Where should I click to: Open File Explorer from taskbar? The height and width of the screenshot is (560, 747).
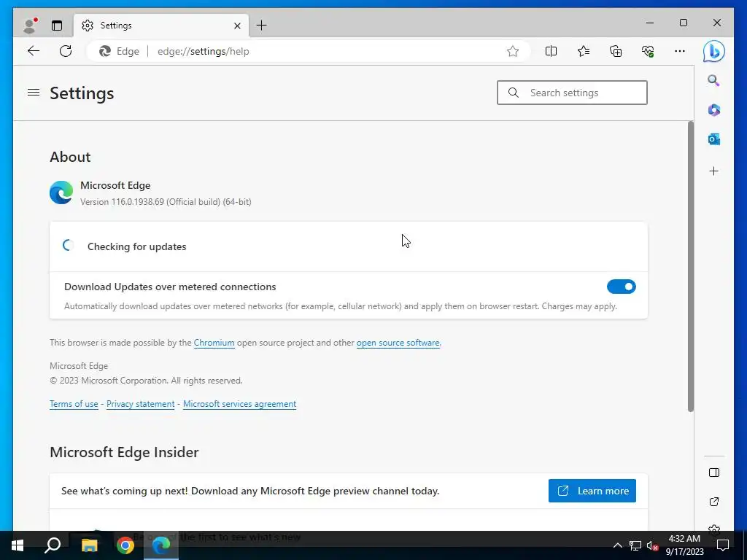click(89, 545)
